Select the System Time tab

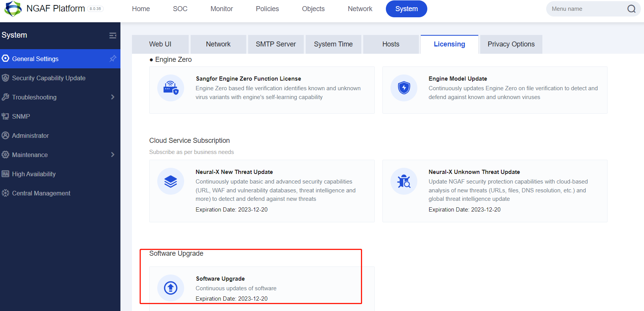(x=333, y=44)
